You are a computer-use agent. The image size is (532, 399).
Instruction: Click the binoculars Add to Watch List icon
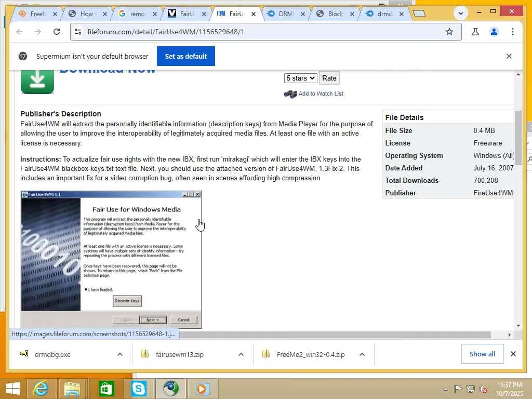(290, 94)
